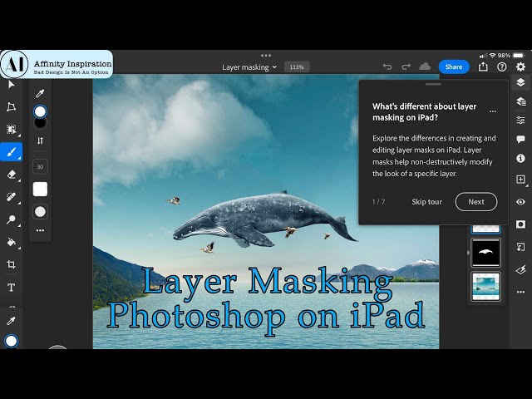Click the Share button
This screenshot has height=399, width=532.
click(454, 66)
